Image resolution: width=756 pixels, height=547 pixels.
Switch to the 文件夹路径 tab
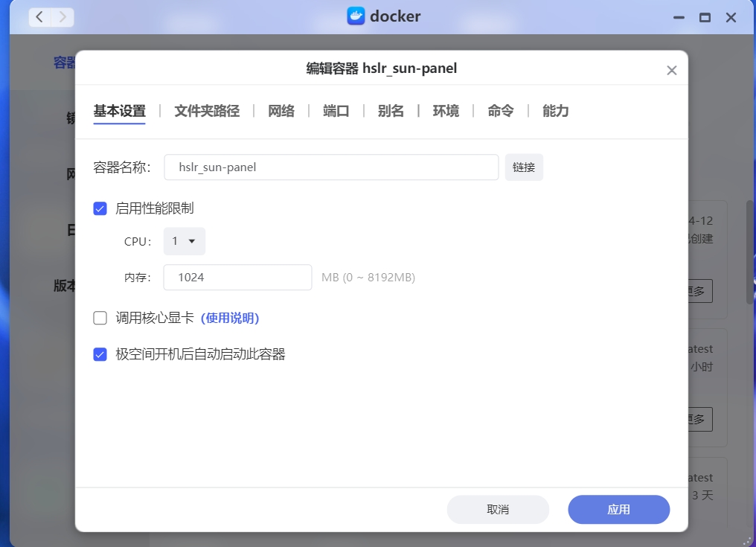tap(207, 111)
